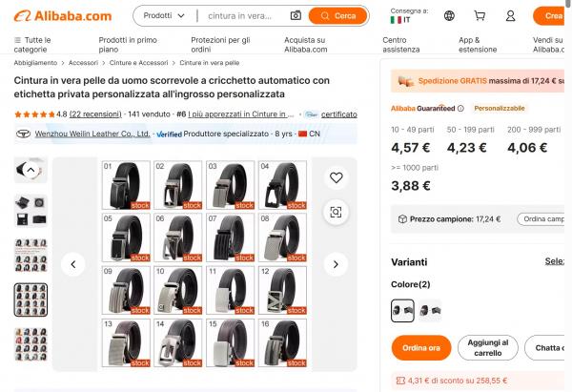
Task: Select the second color variant swatch
Action: [x=430, y=310]
